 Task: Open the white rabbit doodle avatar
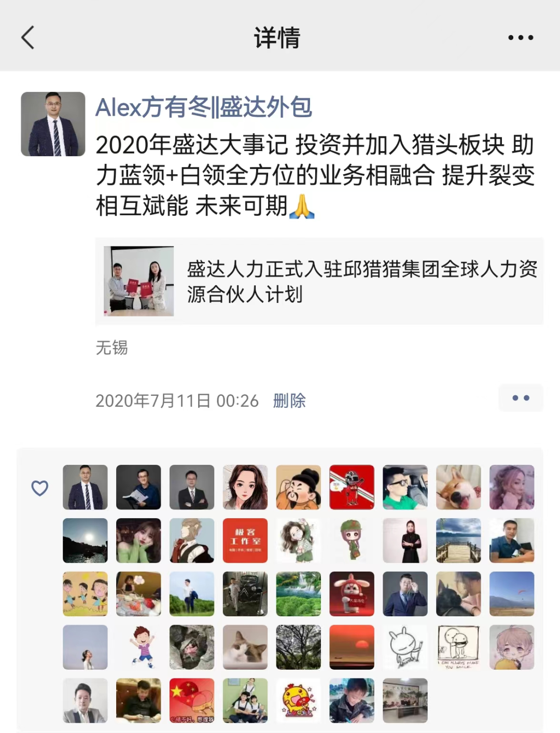[x=405, y=647]
